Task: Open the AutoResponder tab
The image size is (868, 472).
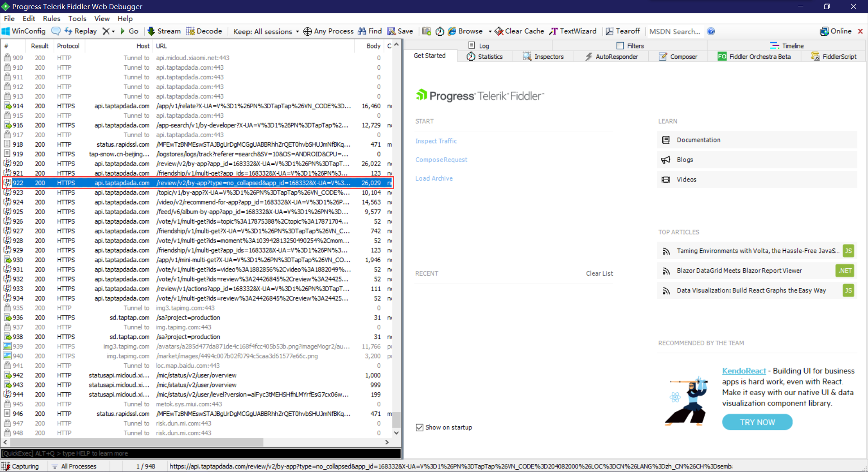Action: (x=611, y=57)
